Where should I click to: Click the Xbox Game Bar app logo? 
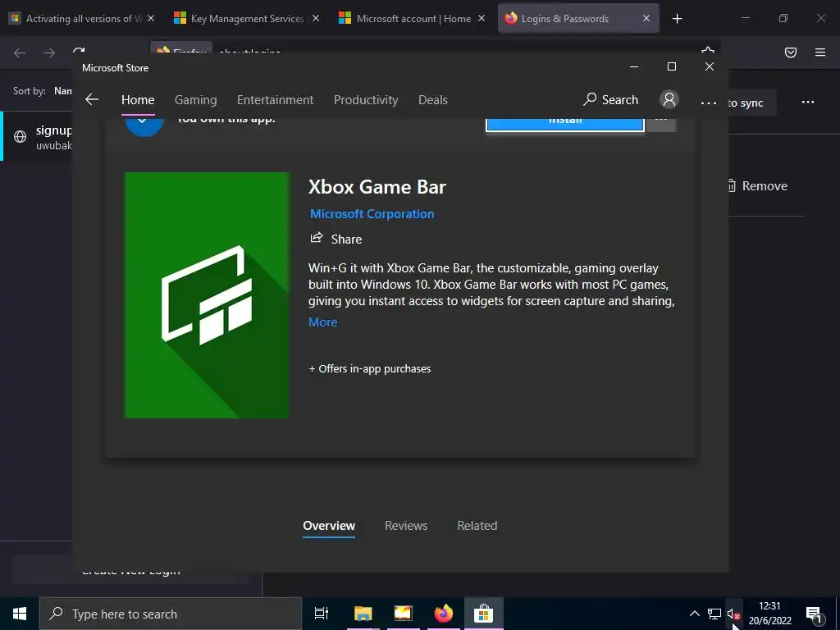pyautogui.click(x=207, y=295)
